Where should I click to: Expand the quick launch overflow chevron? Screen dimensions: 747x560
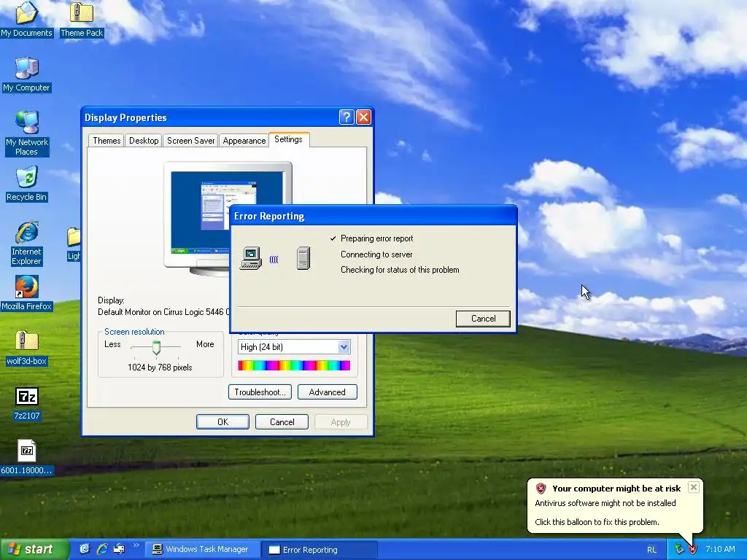click(136, 545)
